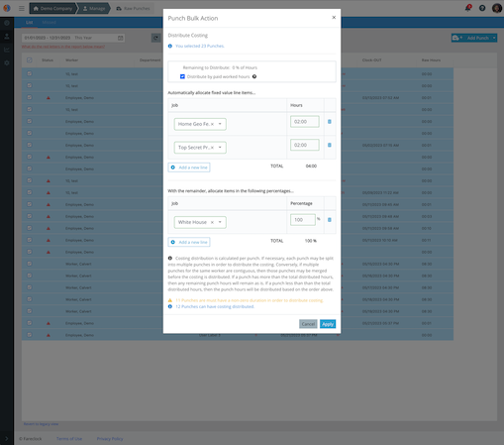Open the help question mark icon
Viewport: 504px width, 445px height.
tap(482, 8)
